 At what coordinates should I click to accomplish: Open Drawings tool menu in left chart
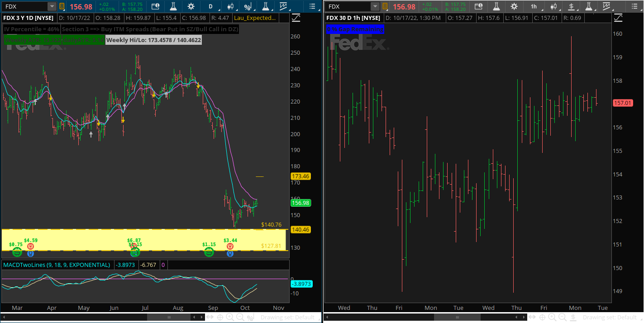click(284, 6)
